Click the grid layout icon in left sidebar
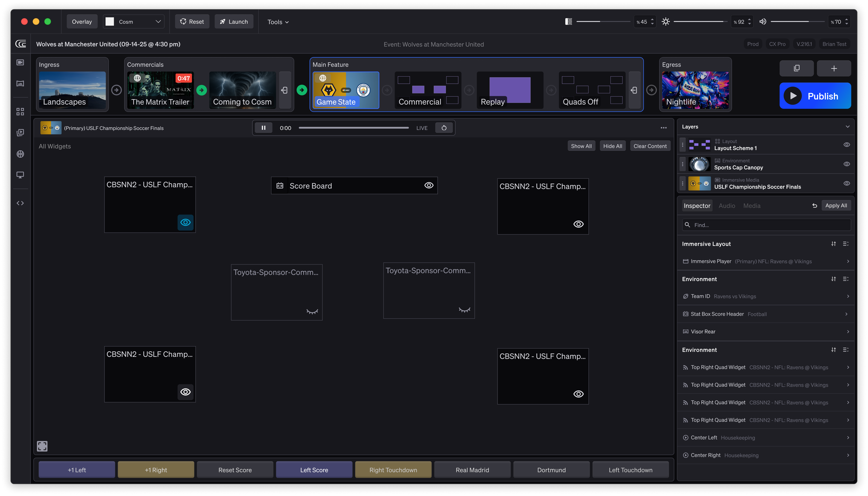This screenshot has height=496, width=868. (x=20, y=112)
